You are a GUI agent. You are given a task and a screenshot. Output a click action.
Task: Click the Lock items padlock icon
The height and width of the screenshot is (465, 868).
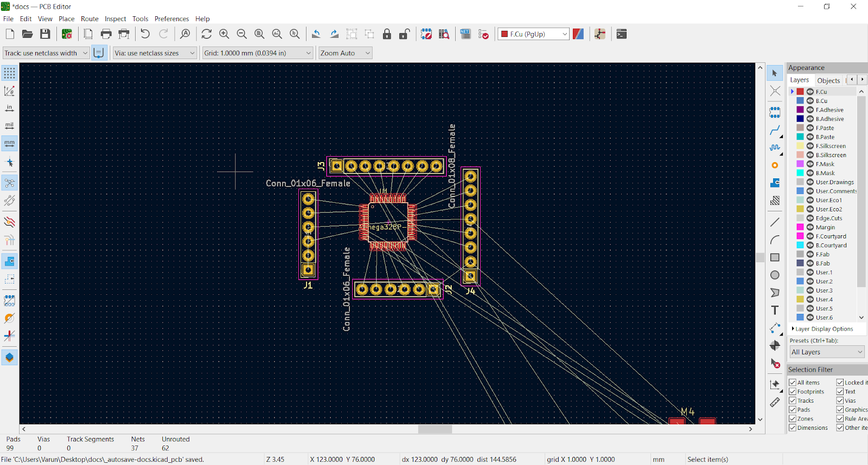point(387,34)
